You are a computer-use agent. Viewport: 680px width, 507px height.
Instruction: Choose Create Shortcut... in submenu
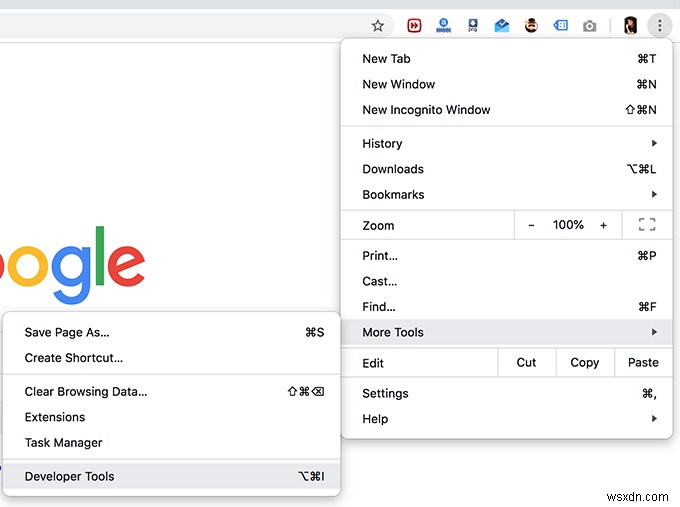pyautogui.click(x=172, y=358)
